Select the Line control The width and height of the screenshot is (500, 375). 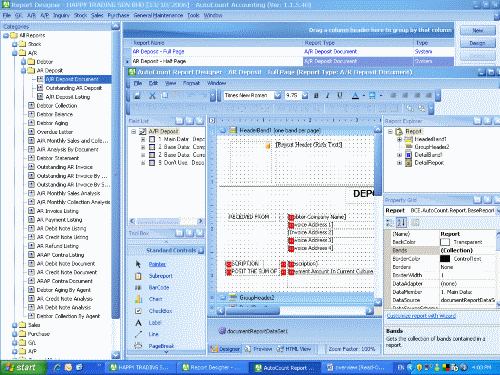[x=153, y=334]
